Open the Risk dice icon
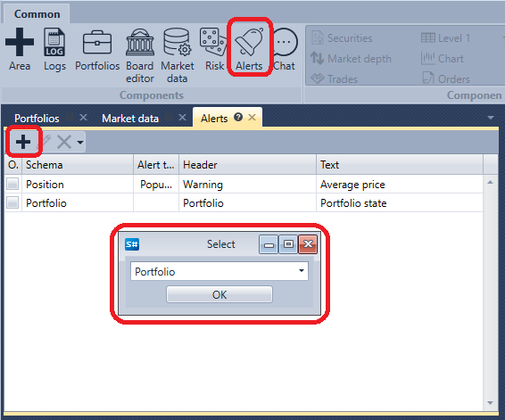 click(213, 42)
